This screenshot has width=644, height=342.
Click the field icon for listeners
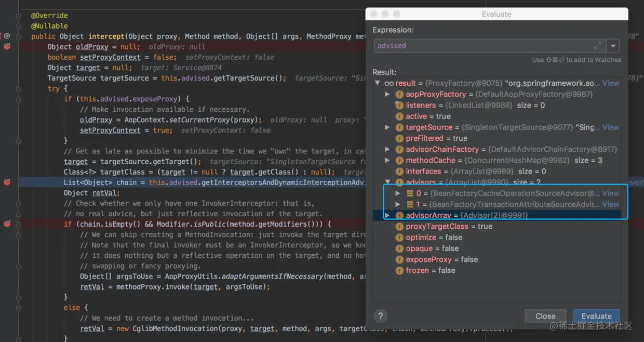(399, 106)
